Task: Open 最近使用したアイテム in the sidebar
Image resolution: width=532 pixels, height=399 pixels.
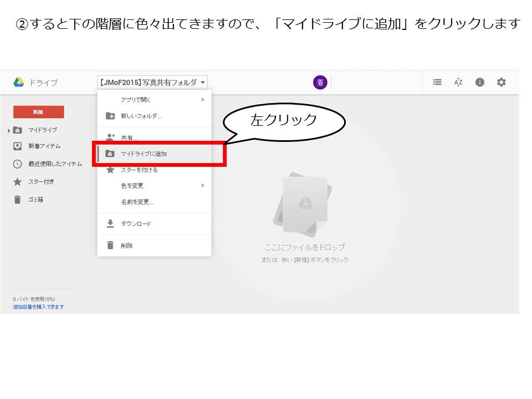Action: pyautogui.click(x=55, y=164)
